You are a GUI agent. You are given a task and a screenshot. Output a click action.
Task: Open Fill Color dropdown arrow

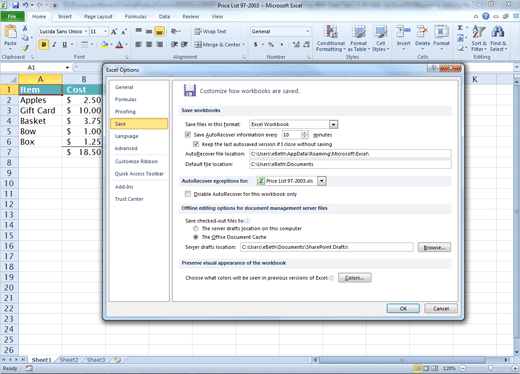[x=111, y=44]
